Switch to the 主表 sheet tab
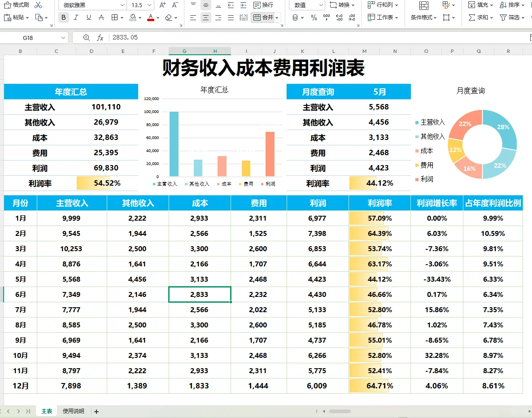The height and width of the screenshot is (418, 532). point(47,411)
